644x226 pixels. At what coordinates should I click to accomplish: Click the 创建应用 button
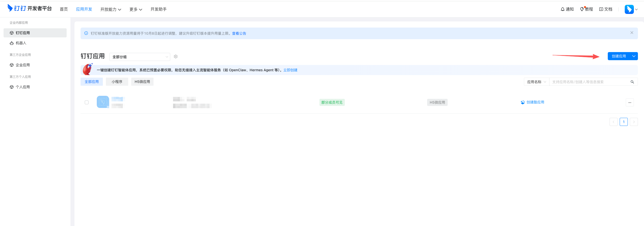click(x=619, y=56)
